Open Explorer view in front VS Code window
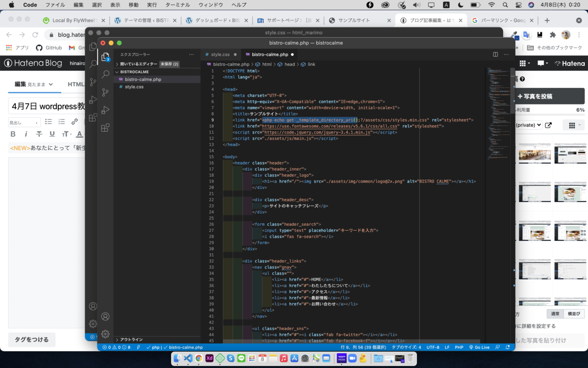This screenshot has height=368, width=588. click(105, 57)
